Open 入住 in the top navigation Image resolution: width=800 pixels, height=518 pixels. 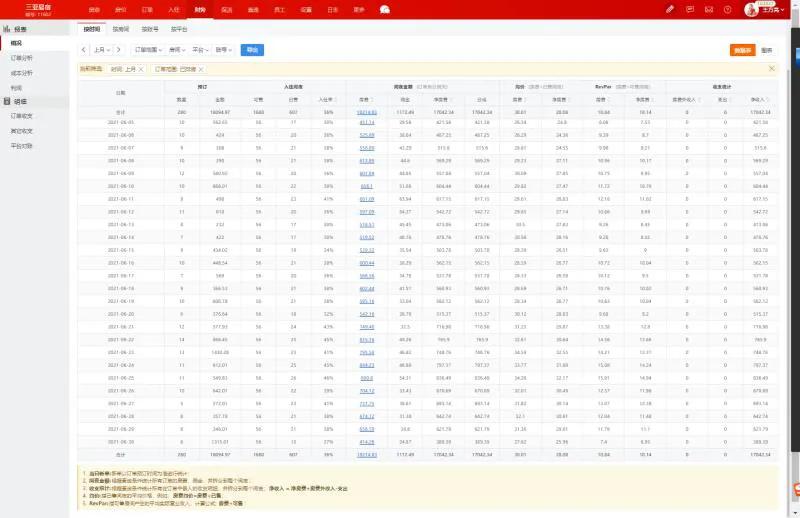[173, 10]
